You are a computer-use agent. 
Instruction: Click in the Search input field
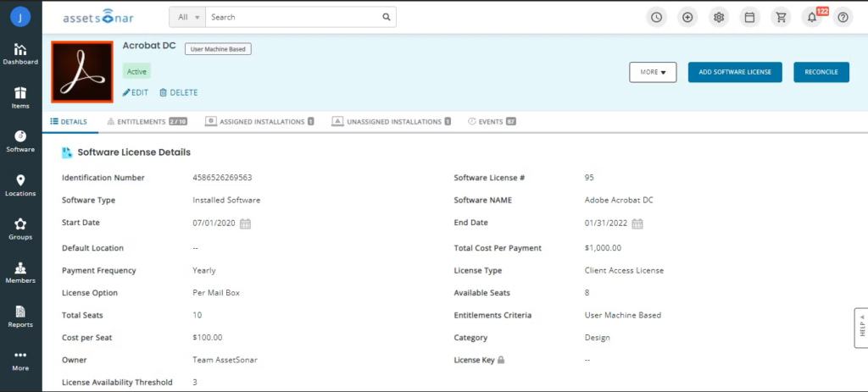point(292,17)
